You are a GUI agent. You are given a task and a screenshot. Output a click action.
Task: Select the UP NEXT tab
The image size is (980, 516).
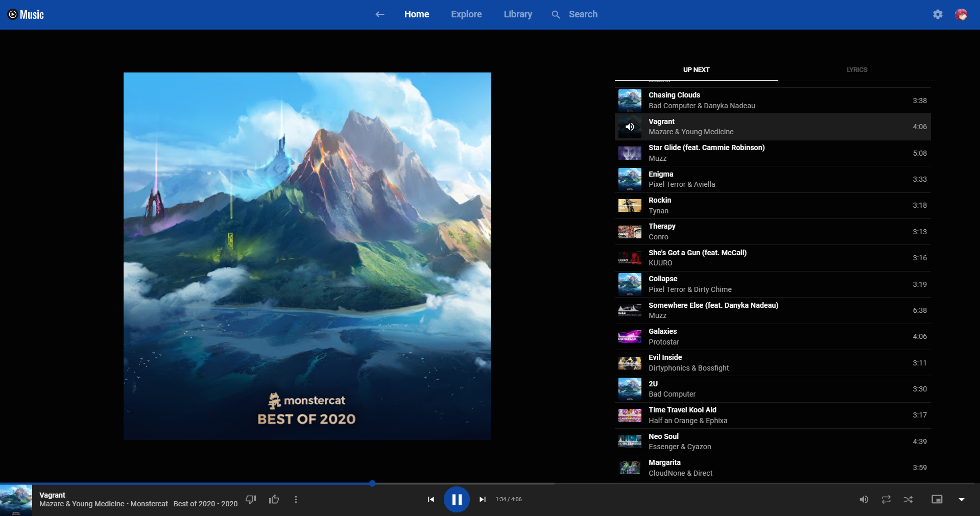(x=697, y=70)
